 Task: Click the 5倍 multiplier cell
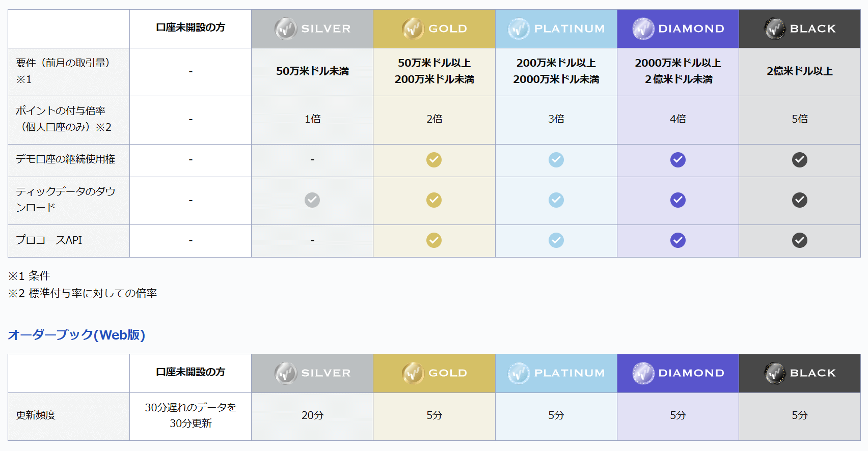[800, 119]
